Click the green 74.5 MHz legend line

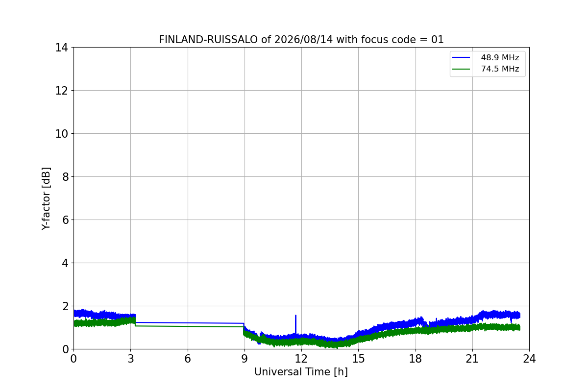click(460, 69)
